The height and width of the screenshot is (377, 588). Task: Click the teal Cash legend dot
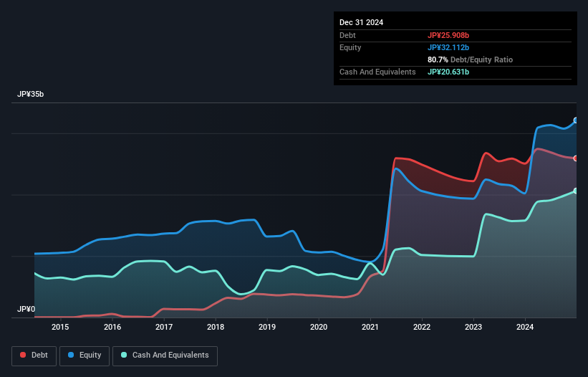tap(124, 355)
